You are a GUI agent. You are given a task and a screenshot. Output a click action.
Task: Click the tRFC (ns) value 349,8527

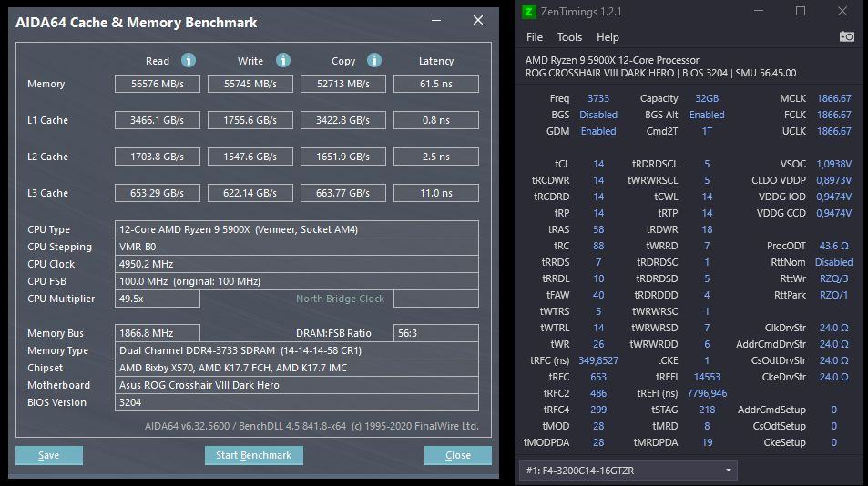(x=598, y=360)
